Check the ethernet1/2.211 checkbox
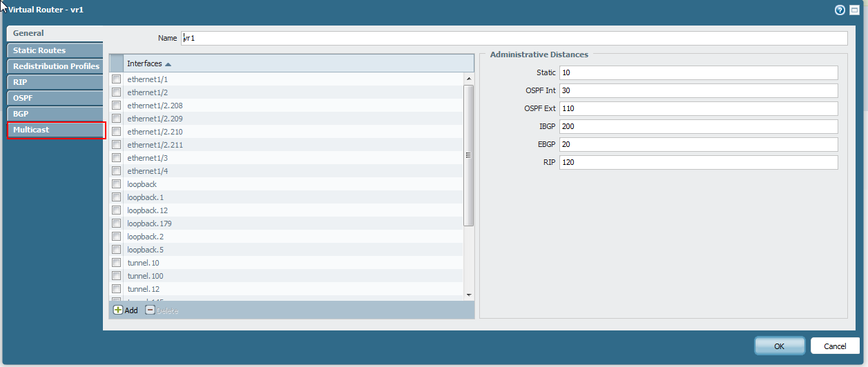 click(x=116, y=145)
